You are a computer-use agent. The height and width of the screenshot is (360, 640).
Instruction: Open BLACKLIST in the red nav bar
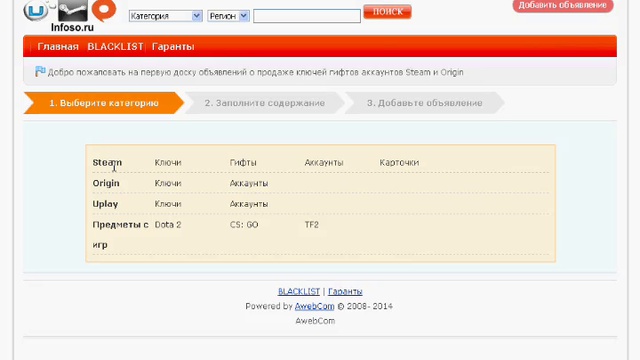[x=115, y=47]
